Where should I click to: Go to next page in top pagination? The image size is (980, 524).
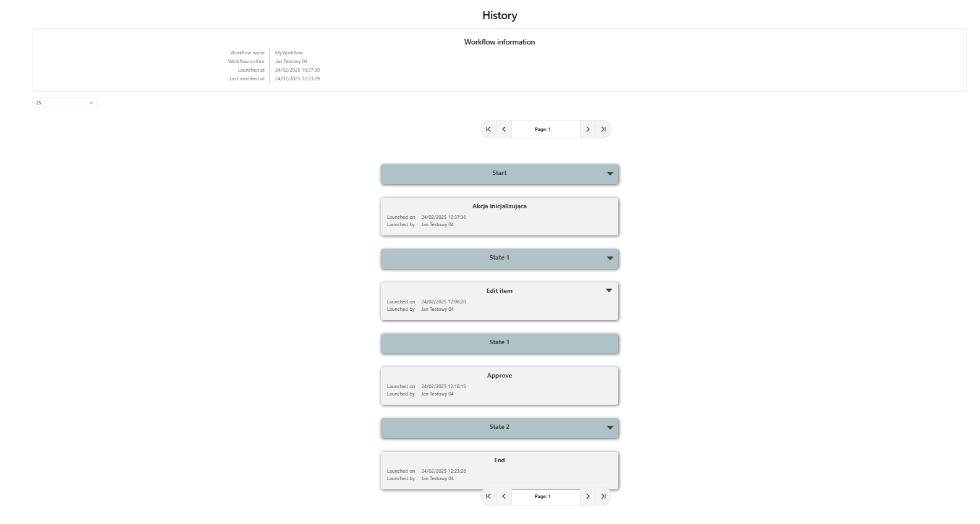click(x=587, y=129)
